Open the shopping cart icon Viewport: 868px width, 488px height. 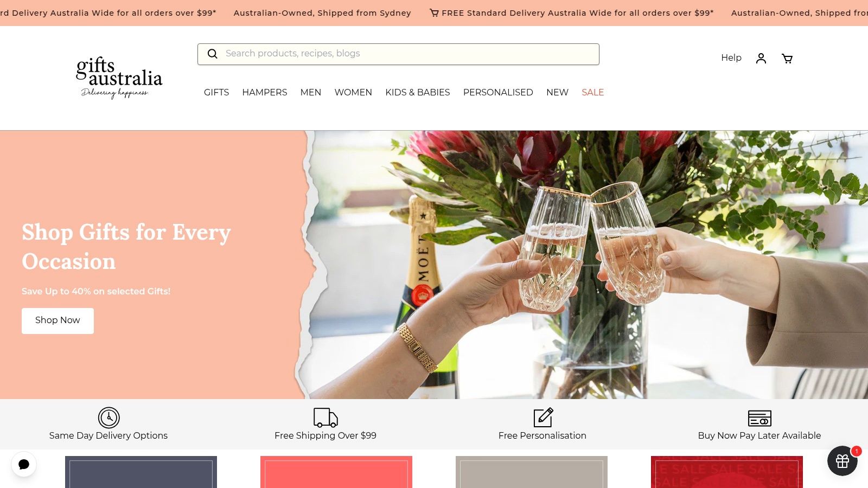coord(787,58)
